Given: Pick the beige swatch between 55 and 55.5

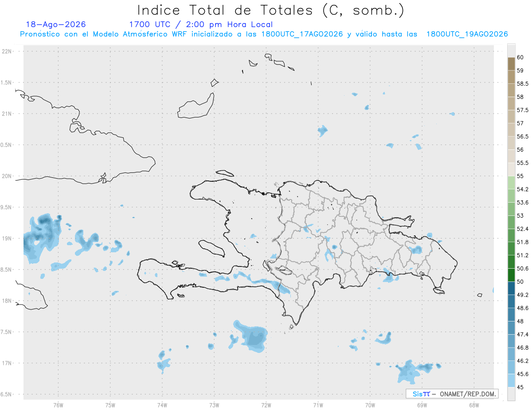Looking at the screenshot, I should coord(511,169).
